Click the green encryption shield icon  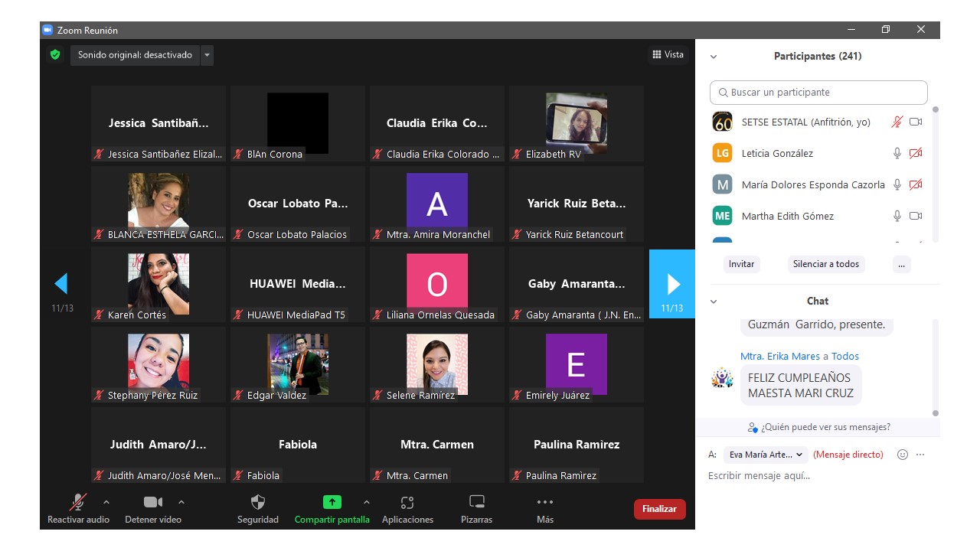55,55
